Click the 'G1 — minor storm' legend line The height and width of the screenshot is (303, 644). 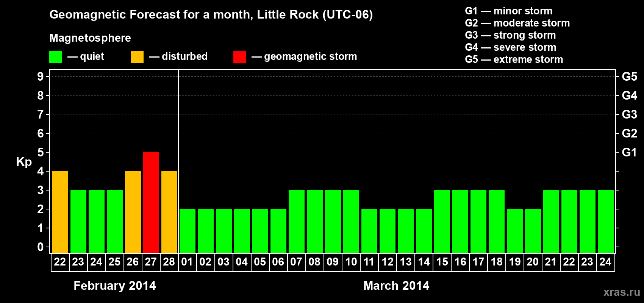tap(509, 11)
